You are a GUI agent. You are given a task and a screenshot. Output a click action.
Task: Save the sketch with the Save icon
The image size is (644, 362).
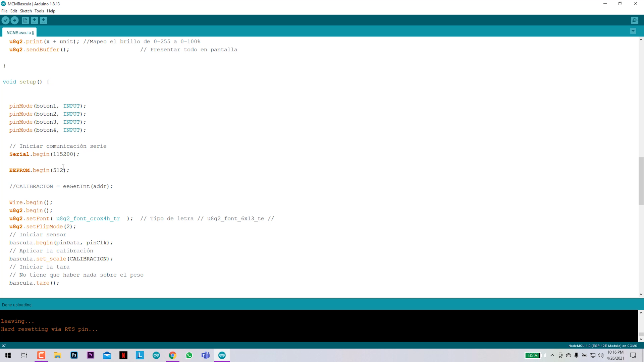[44, 20]
